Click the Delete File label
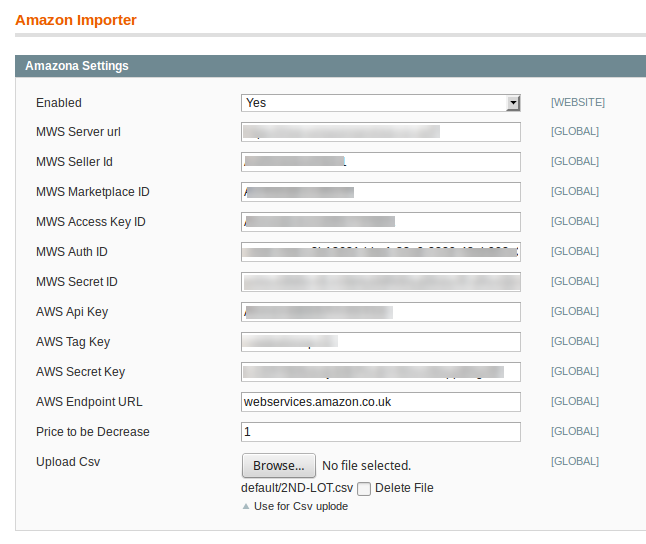The width and height of the screenshot is (646, 544). tap(404, 488)
